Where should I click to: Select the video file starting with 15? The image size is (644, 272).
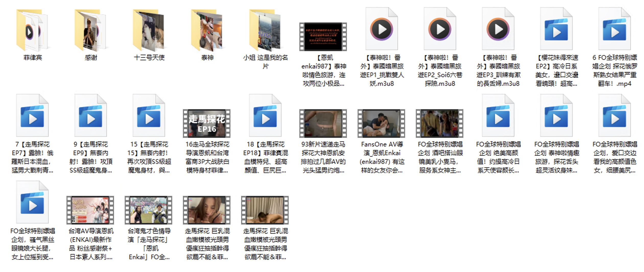click(149, 116)
